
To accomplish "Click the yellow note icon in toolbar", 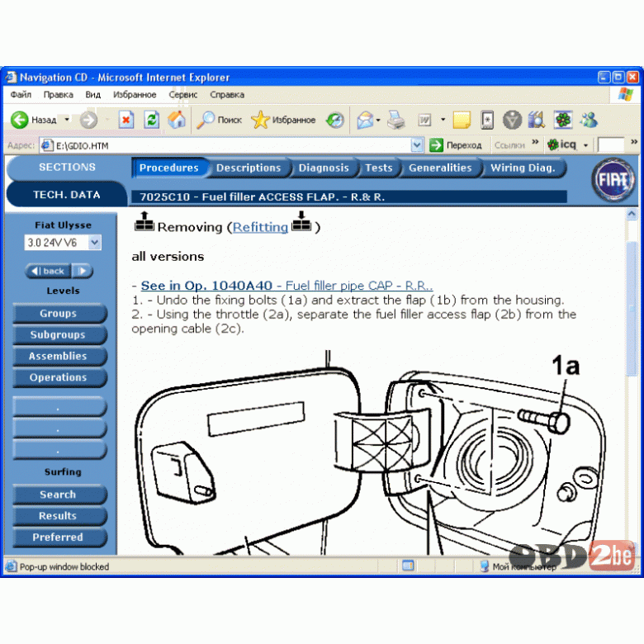I will 462,120.
